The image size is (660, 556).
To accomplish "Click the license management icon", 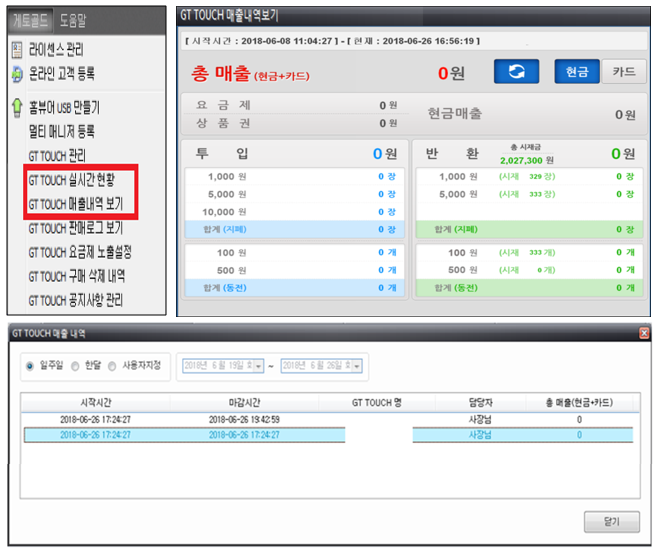I will point(17,50).
